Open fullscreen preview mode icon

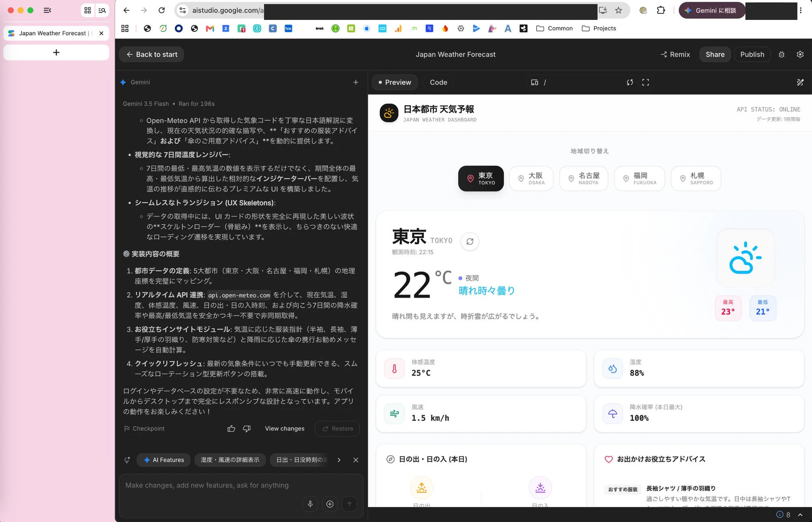click(x=645, y=82)
